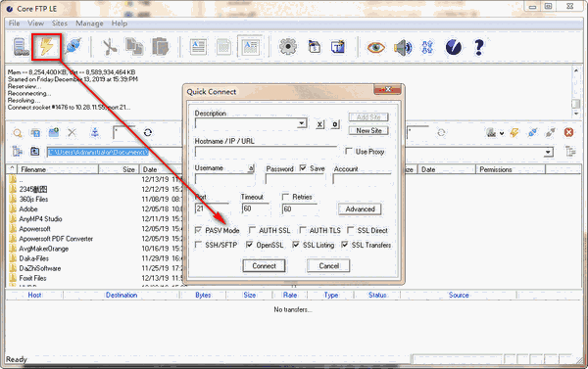Click the Advanced button

point(360,209)
